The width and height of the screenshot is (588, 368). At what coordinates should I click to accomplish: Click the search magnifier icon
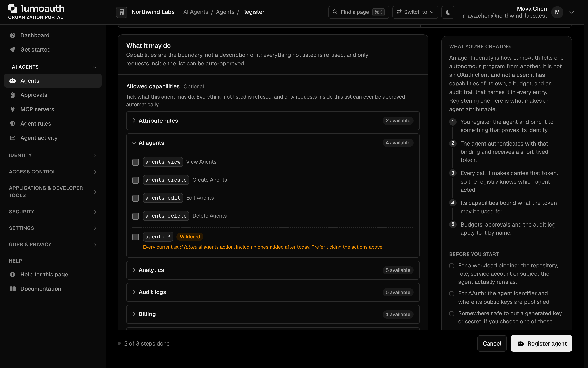(335, 12)
